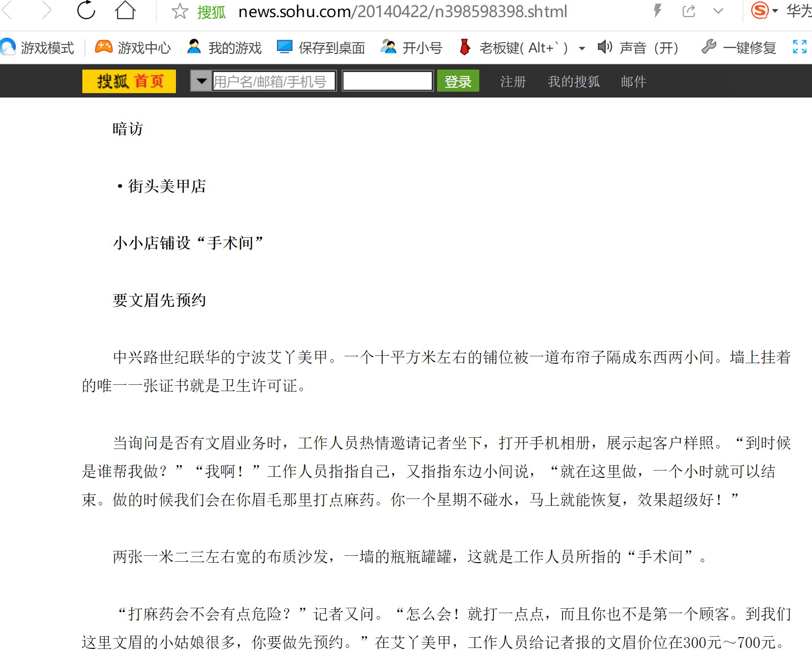Focus the 用户名/邮箱/手机号 field

pos(274,81)
